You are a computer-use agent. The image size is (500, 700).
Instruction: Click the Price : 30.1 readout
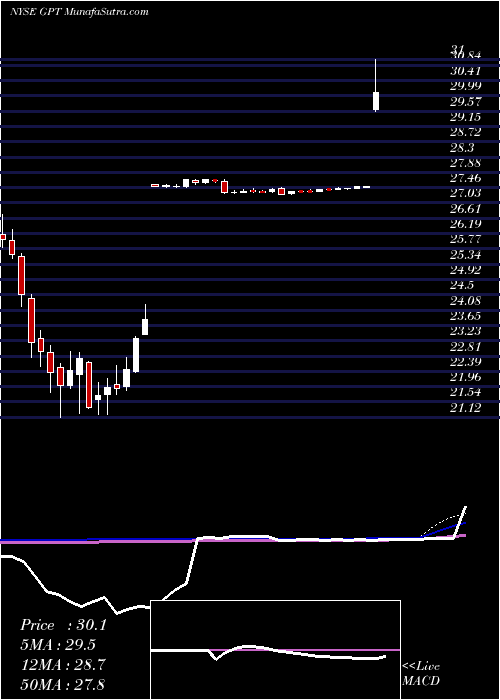pos(63,625)
